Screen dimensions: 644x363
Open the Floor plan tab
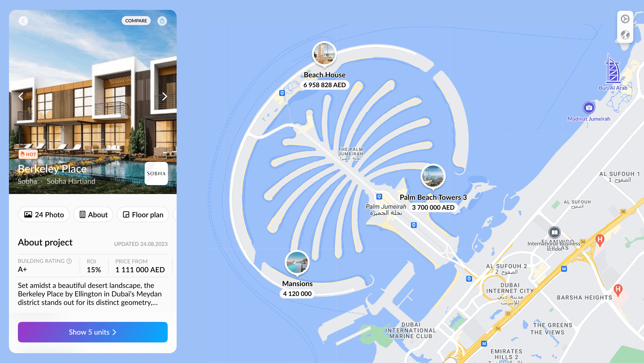pos(143,215)
